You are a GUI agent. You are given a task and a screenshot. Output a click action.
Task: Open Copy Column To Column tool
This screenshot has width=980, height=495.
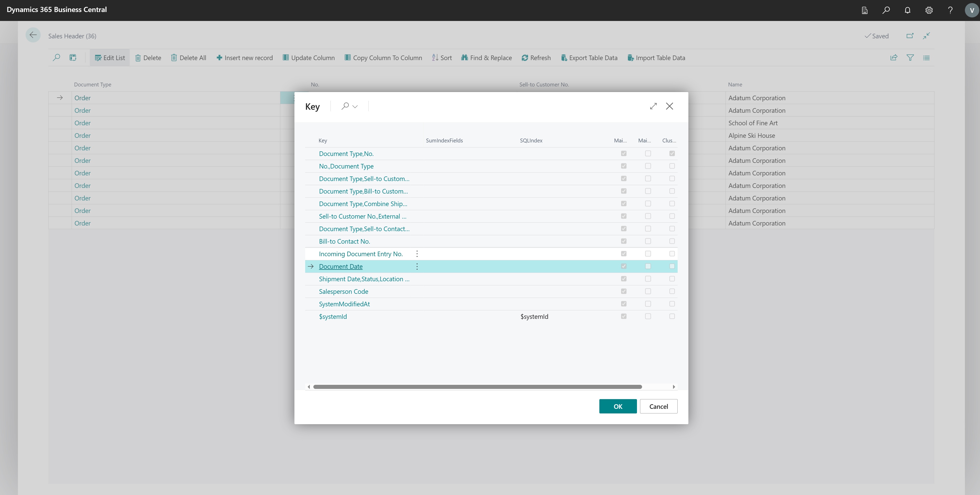click(x=383, y=58)
